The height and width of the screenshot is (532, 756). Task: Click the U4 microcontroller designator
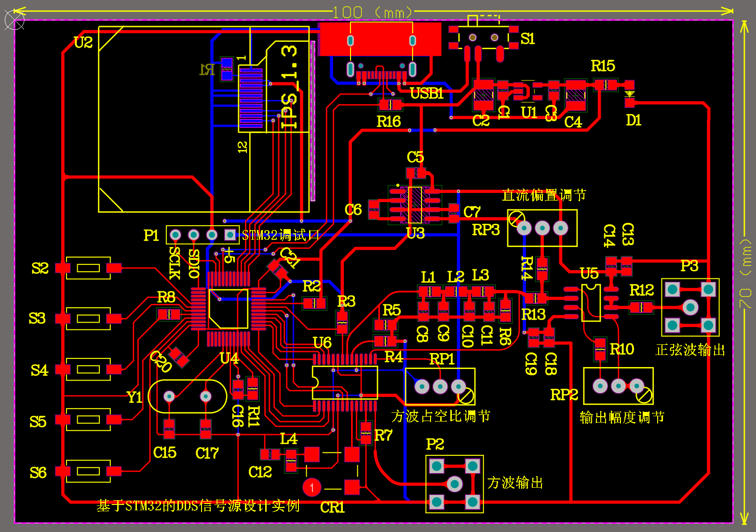click(229, 358)
